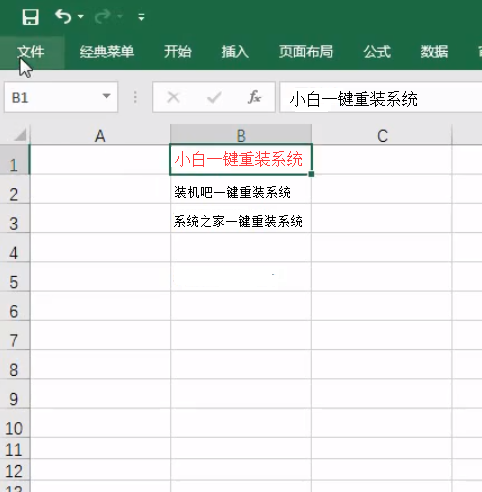Click cell containing 装机吧一键重装系统

point(241,189)
